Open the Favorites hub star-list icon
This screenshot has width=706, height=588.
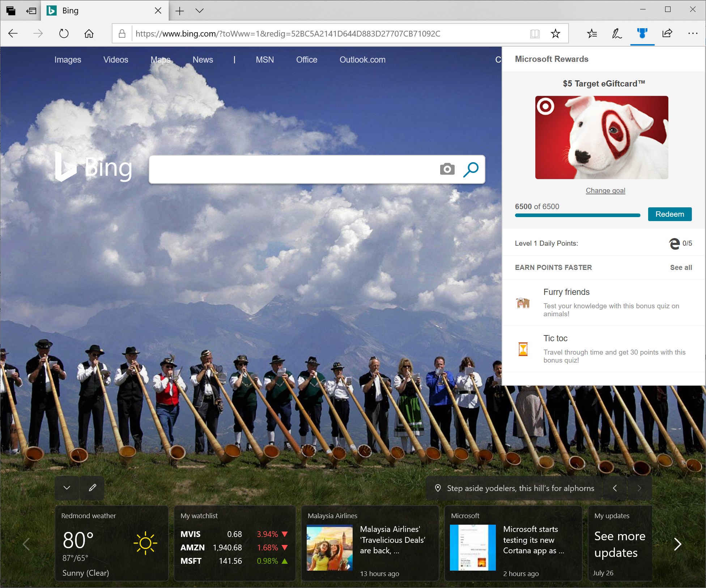click(592, 34)
